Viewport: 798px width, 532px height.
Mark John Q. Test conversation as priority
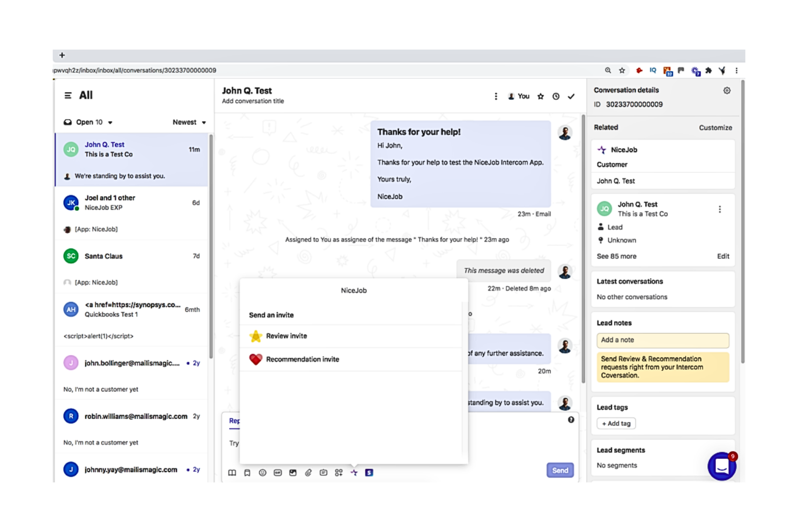pyautogui.click(x=541, y=96)
